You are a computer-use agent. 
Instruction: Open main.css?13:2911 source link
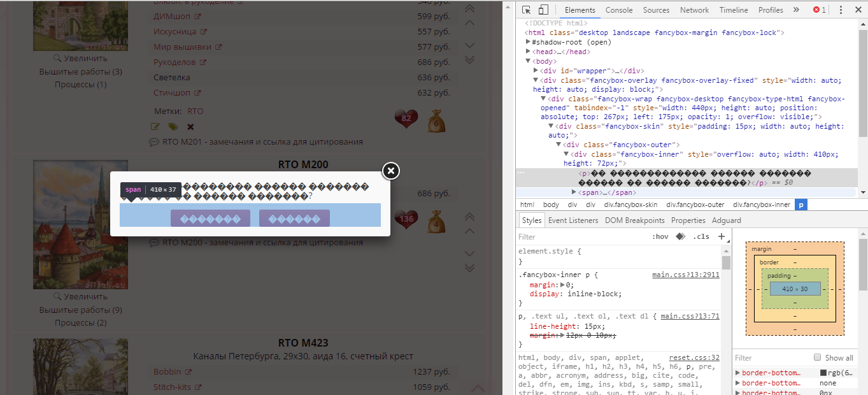(x=685, y=275)
